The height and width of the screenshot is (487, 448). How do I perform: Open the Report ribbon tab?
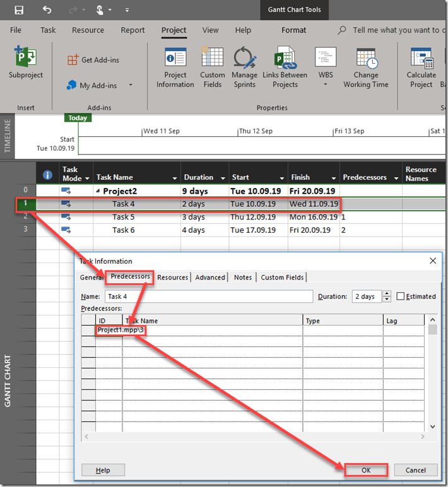133,30
